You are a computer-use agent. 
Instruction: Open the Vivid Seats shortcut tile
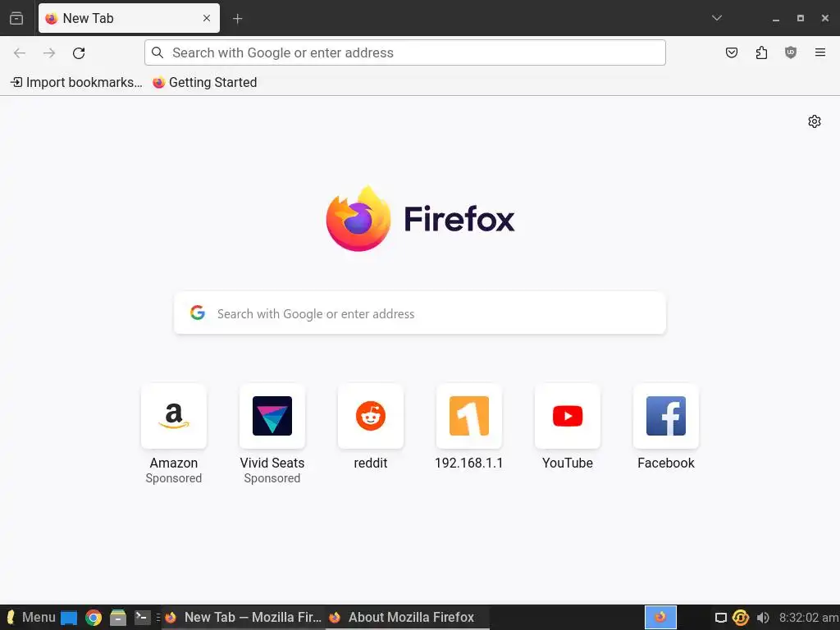tap(272, 416)
